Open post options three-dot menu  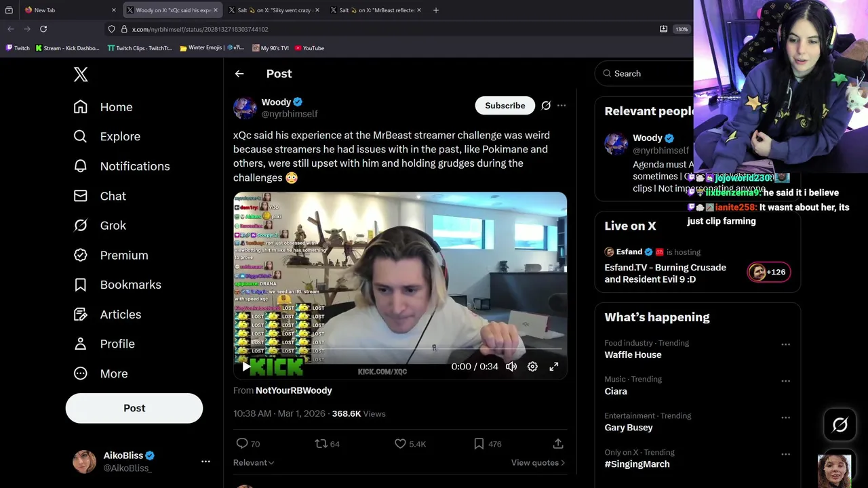click(x=561, y=105)
